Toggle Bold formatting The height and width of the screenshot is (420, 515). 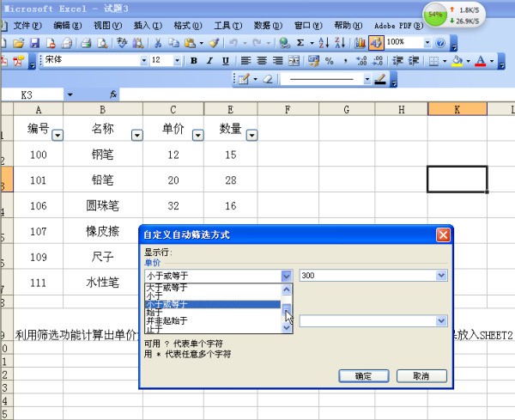point(194,61)
